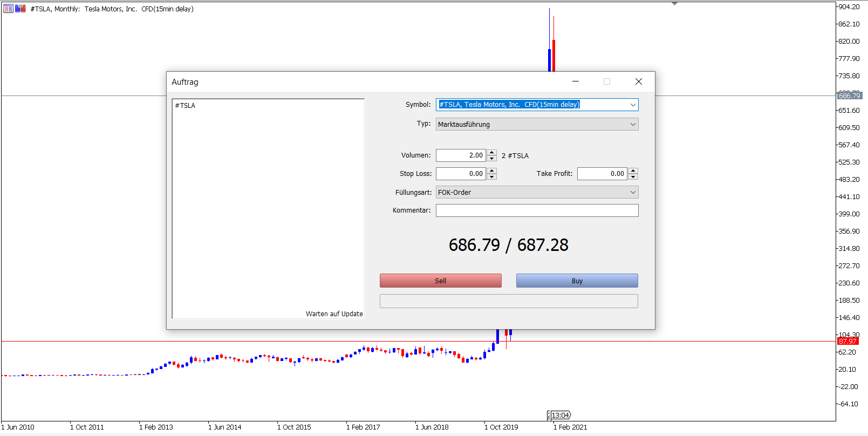
Task: Click the '1 Jun 2018' date label
Action: click(x=432, y=427)
